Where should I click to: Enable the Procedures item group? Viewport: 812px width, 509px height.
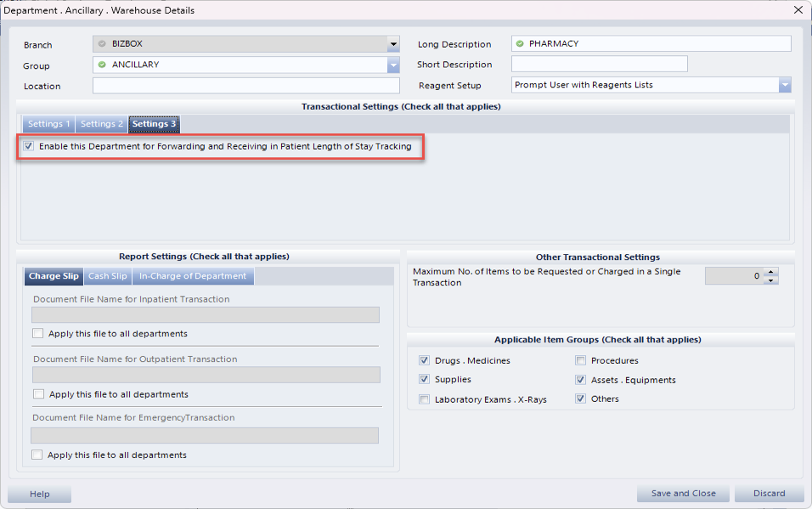[x=581, y=361]
